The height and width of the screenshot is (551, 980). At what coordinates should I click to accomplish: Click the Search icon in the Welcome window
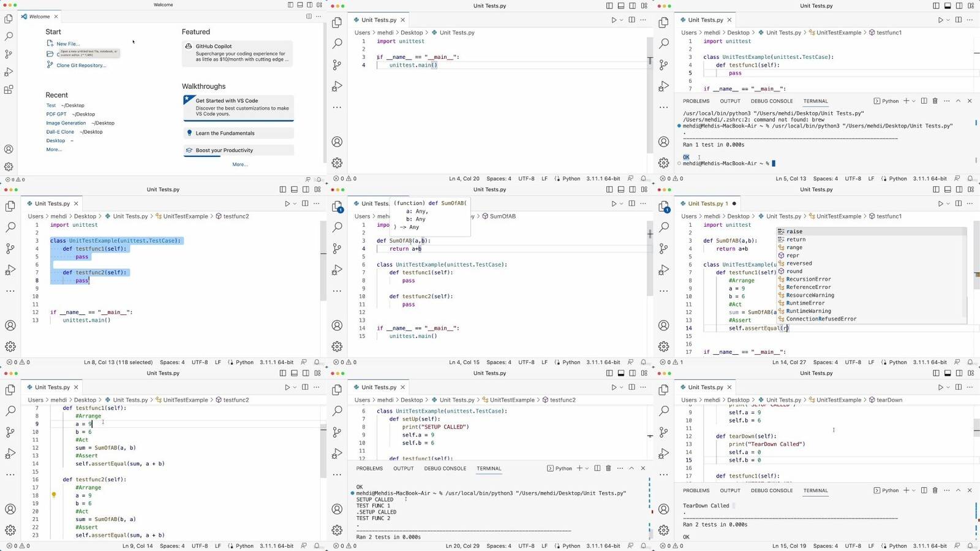coord(9,37)
